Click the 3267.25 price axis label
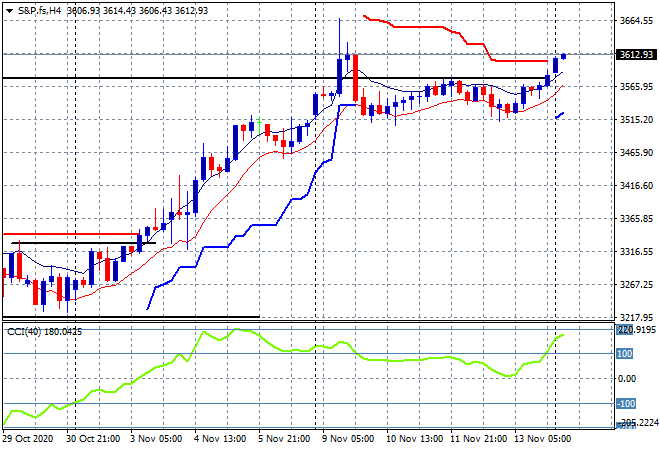This screenshot has width=660, height=450. [636, 285]
